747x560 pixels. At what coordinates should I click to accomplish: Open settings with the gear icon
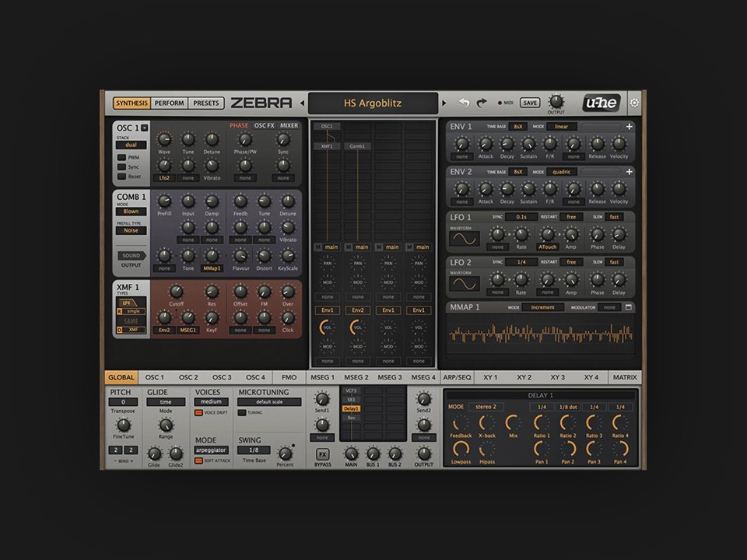pyautogui.click(x=634, y=103)
